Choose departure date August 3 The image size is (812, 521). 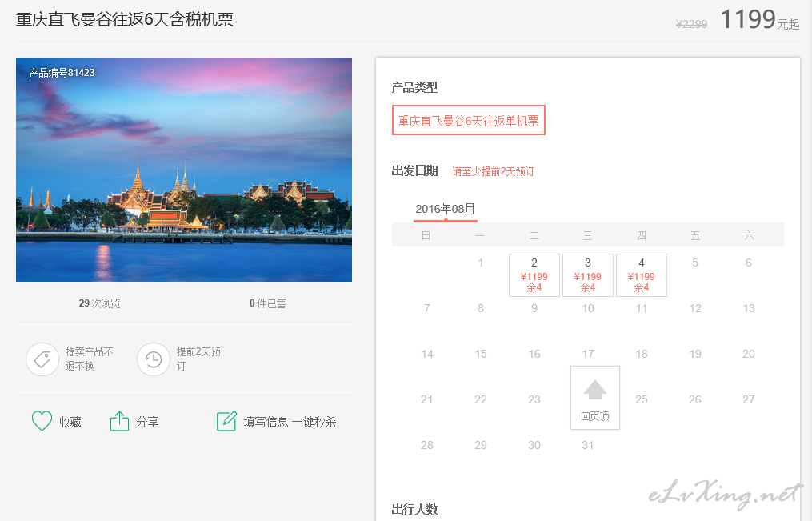tap(588, 275)
